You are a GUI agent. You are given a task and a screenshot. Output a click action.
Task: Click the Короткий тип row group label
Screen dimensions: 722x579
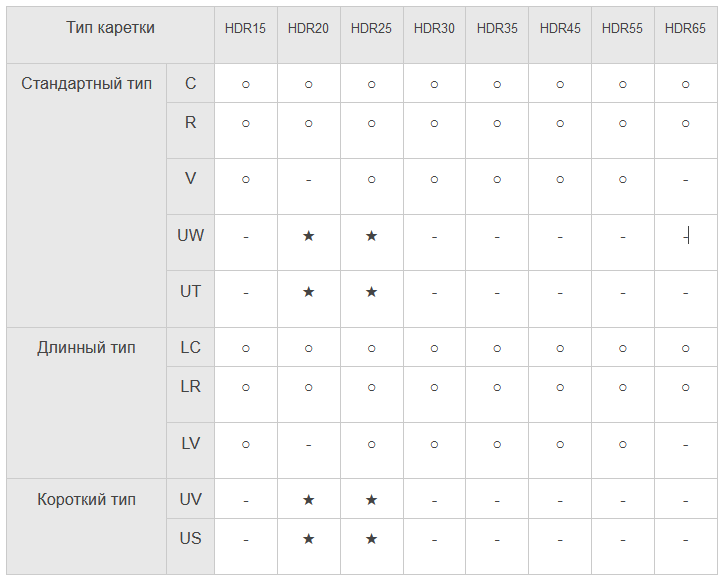(87, 500)
